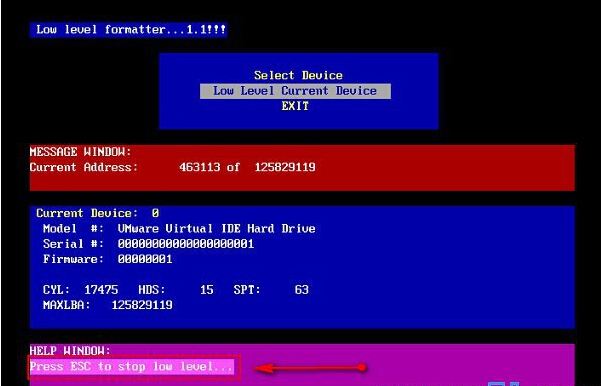
Task: Select EXIT in the menu
Action: point(295,106)
